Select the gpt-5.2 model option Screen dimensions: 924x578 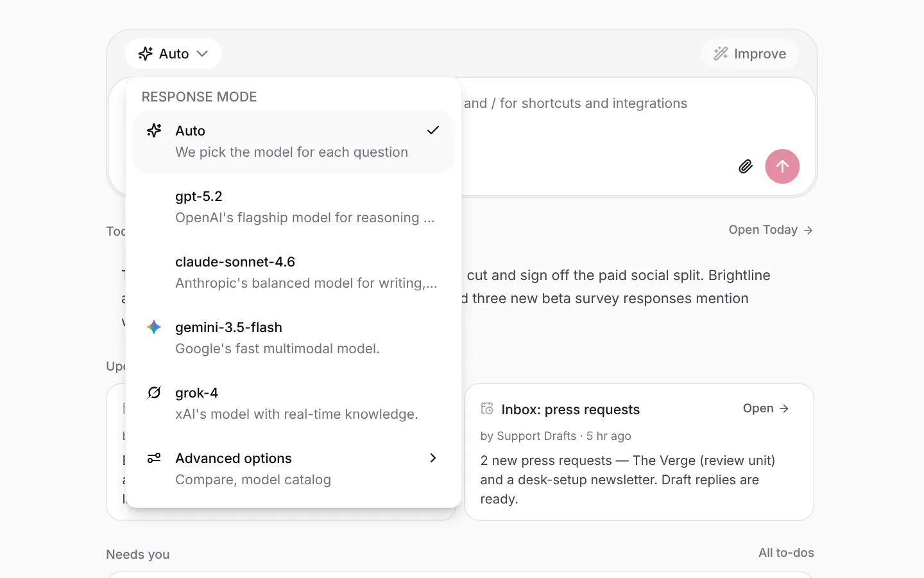293,207
